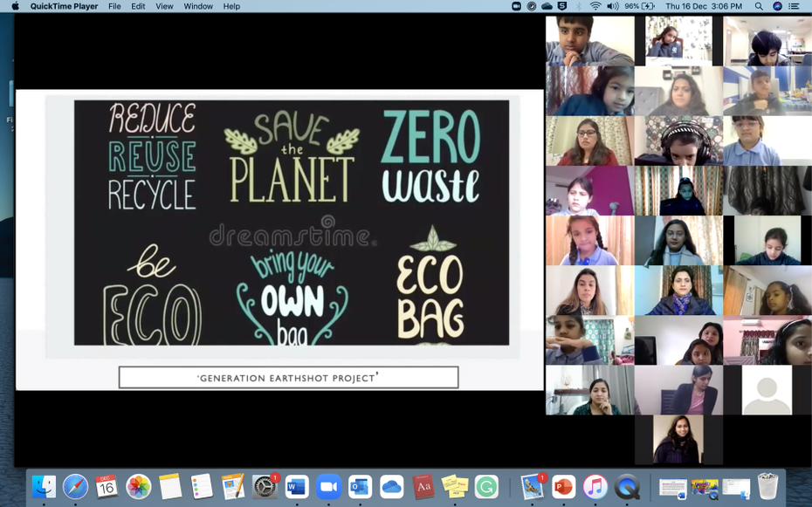
Task: Open the Wi-Fi status menu
Action: click(595, 6)
